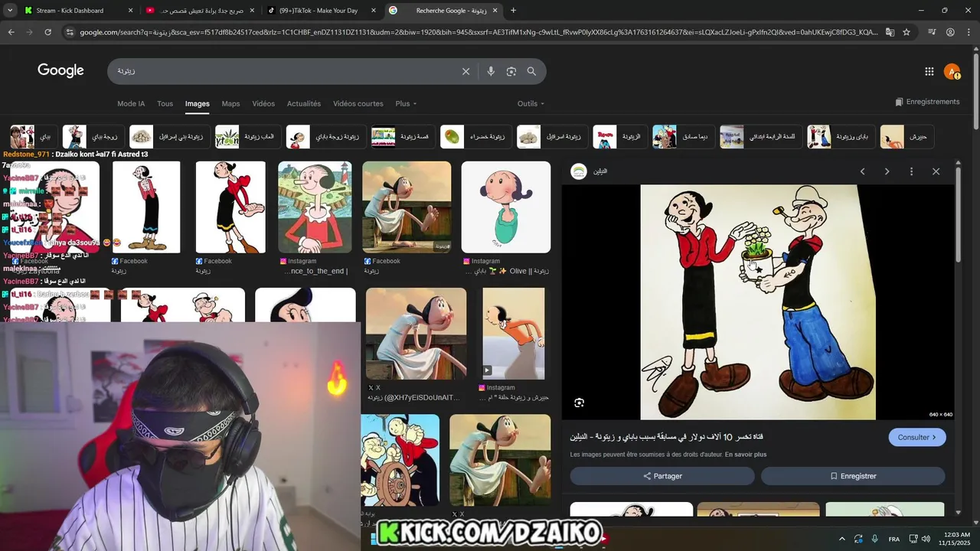Select the Maps search tab
Viewport: 980px width, 551px height.
point(230,103)
